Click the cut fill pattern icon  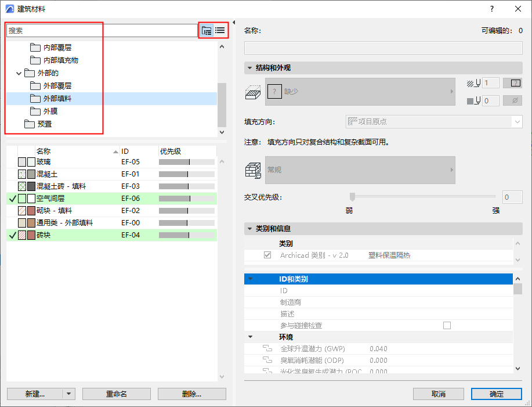pyautogui.click(x=253, y=92)
